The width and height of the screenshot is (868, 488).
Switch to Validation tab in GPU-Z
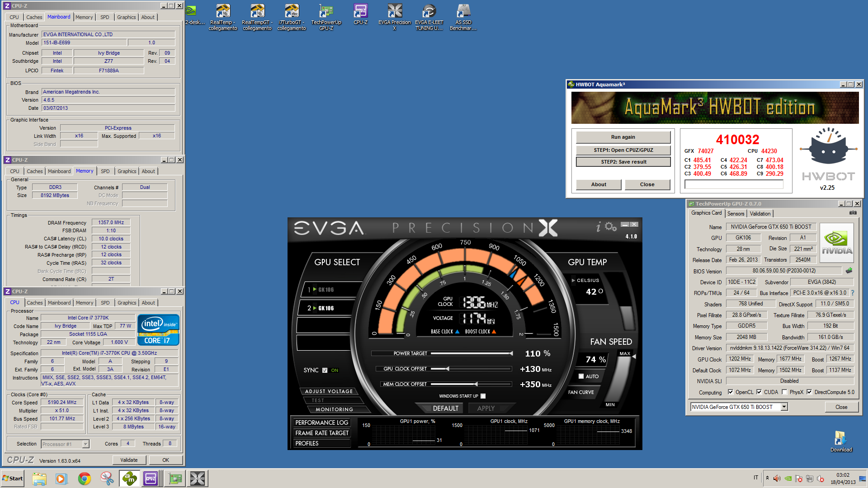click(760, 214)
